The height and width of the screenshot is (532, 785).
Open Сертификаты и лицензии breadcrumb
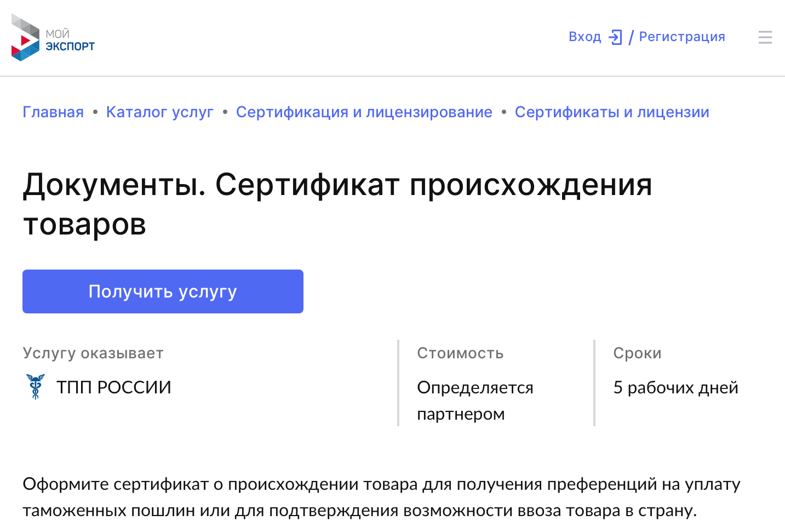[612, 112]
